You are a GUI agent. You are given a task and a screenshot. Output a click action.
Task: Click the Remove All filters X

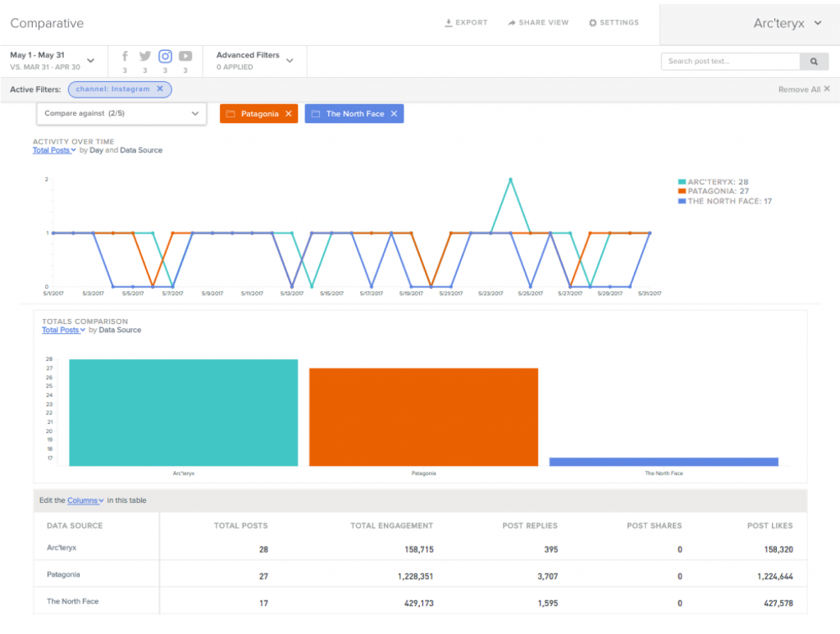(x=827, y=89)
